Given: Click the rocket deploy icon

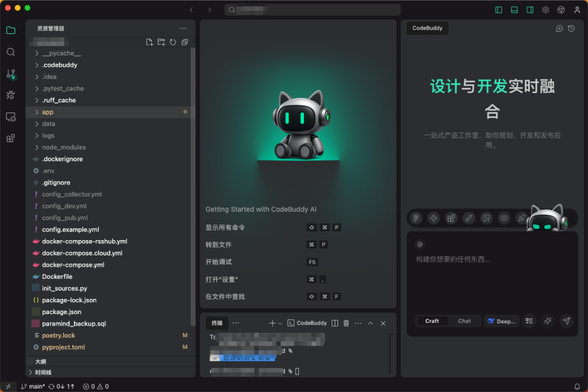Looking at the screenshot, I should coord(522,218).
